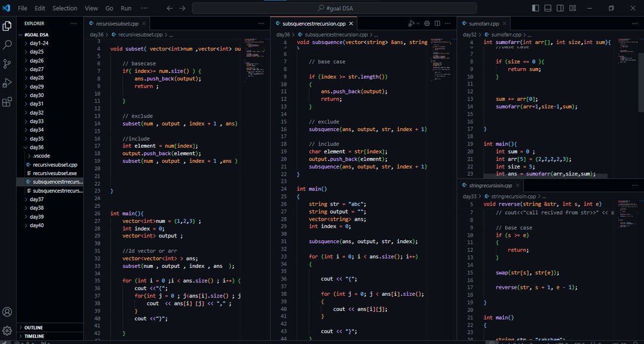Split the middle editor with the split icon

(437, 24)
